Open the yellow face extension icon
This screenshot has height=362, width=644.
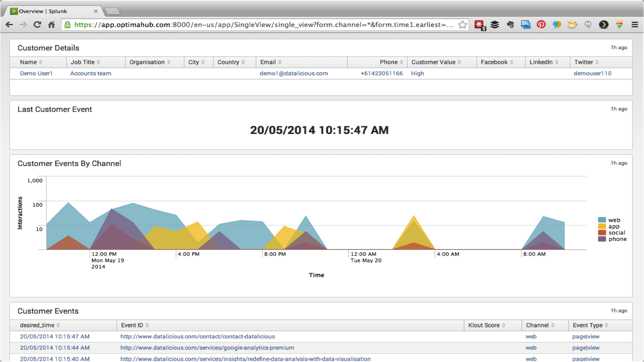(572, 25)
